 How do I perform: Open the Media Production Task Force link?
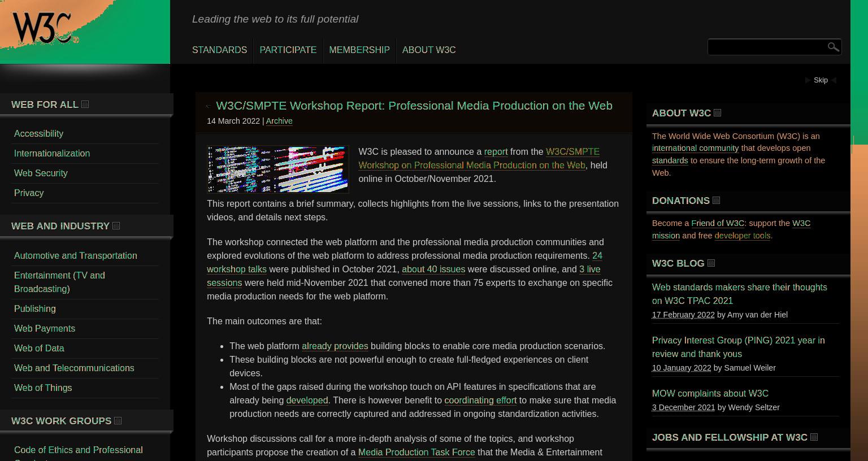(416, 452)
